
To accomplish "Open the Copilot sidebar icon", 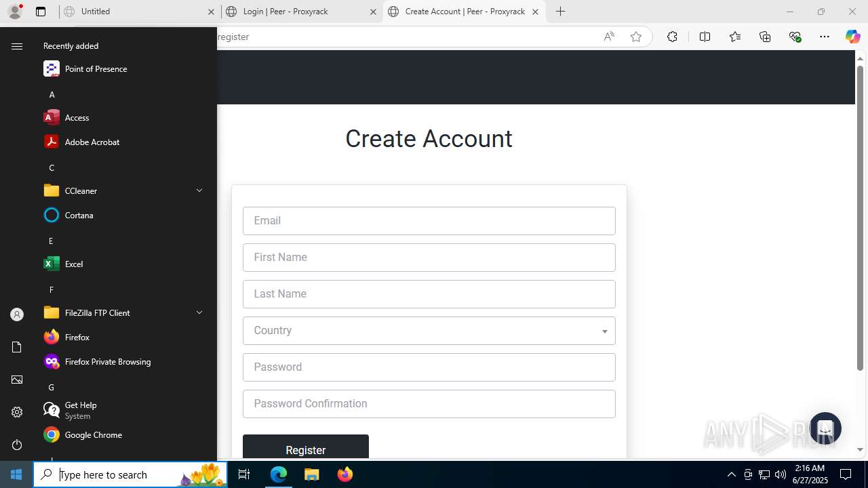I will pyautogui.click(x=852, y=37).
